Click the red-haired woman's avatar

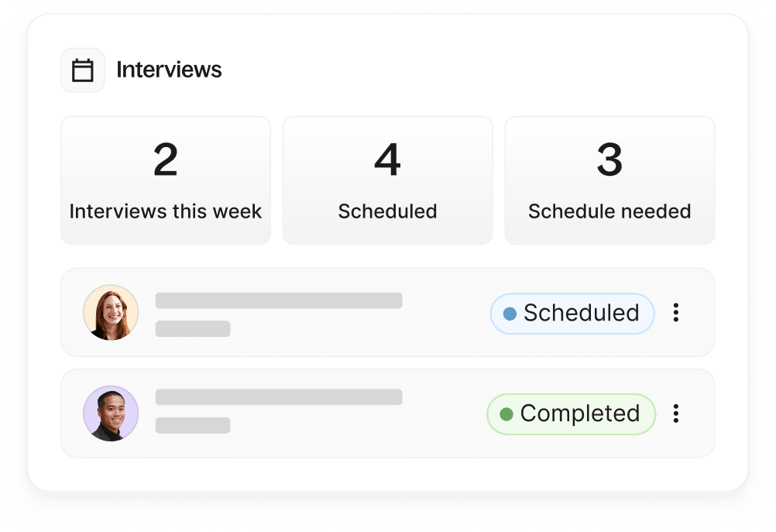point(111,313)
